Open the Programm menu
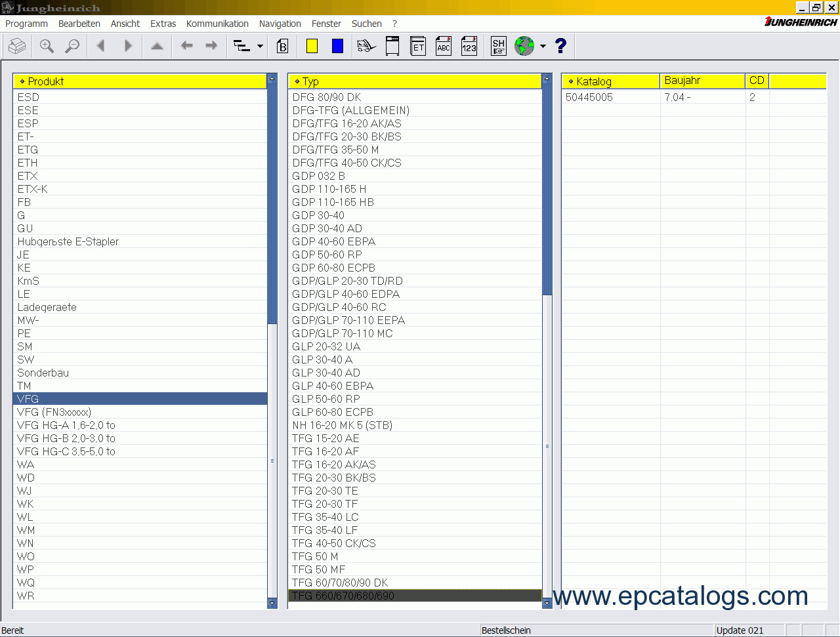The height and width of the screenshot is (637, 840). tap(26, 24)
